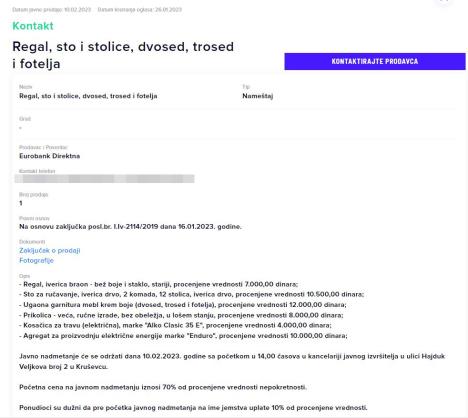
Task: Click the Nameštaj type value
Action: tap(258, 96)
